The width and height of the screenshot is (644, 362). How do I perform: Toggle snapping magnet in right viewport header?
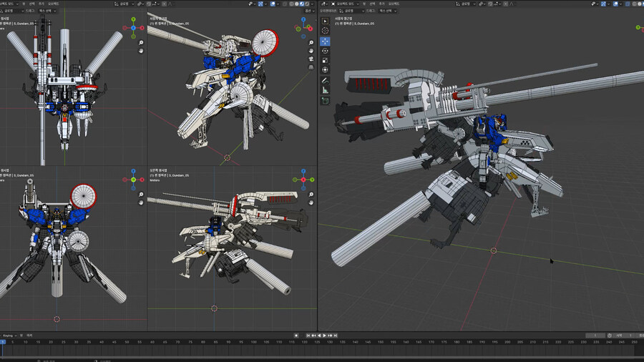click(x=490, y=4)
